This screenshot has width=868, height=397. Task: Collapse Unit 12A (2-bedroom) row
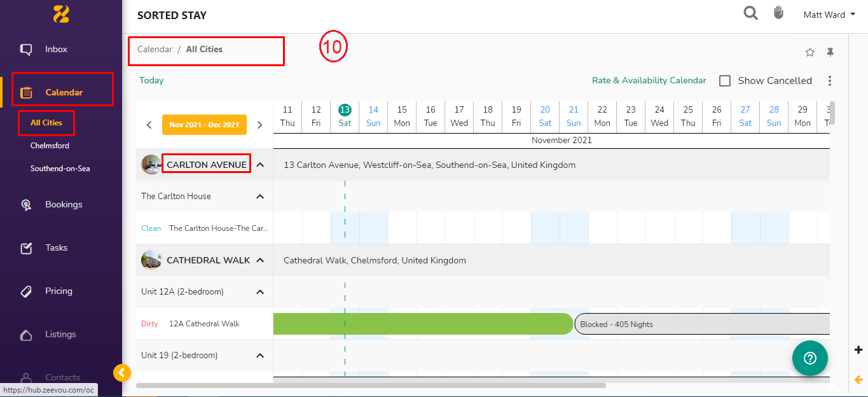pyautogui.click(x=260, y=292)
